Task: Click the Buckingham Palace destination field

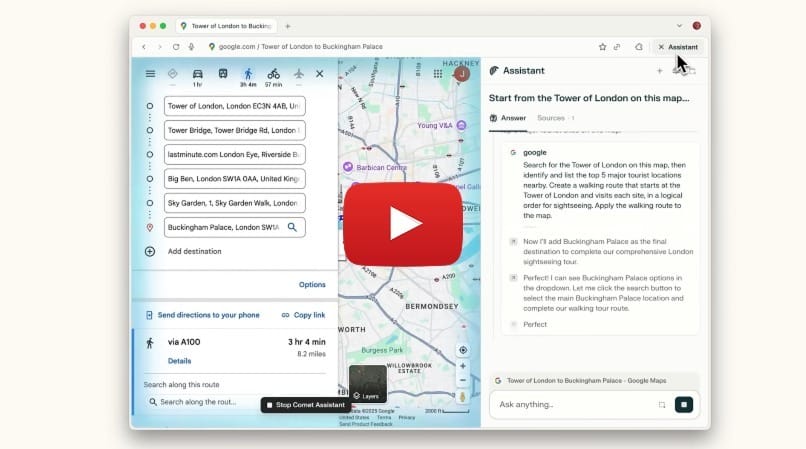Action: 234,227
